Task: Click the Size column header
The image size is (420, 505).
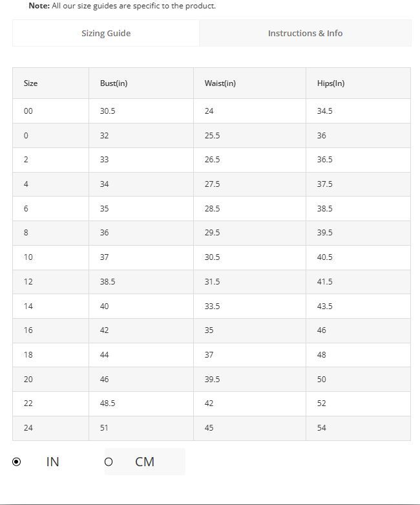Action: (30, 83)
